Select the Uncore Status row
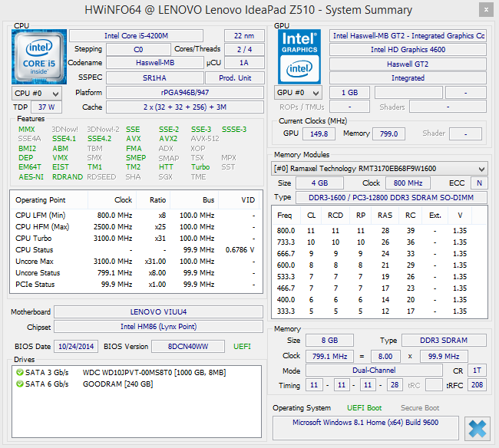The width and height of the screenshot is (499, 448). 136,273
